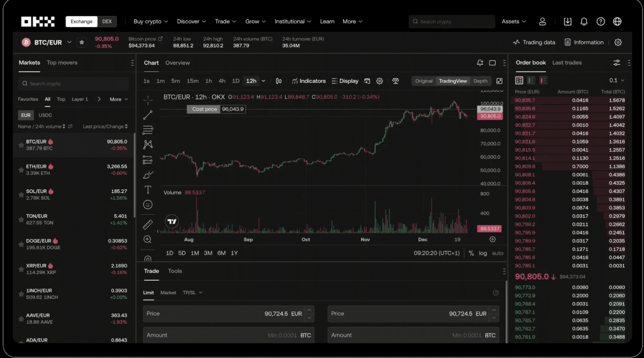Screen dimensions: 644x358
Task: Toggle BTC/EUR favorite star
Action: tap(82, 42)
